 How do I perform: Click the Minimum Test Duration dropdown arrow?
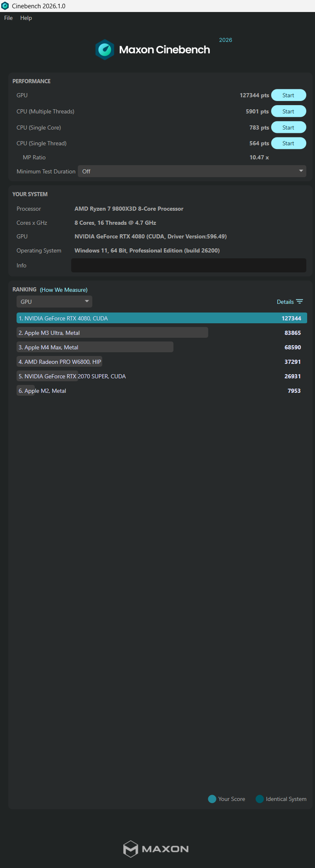[x=301, y=171]
